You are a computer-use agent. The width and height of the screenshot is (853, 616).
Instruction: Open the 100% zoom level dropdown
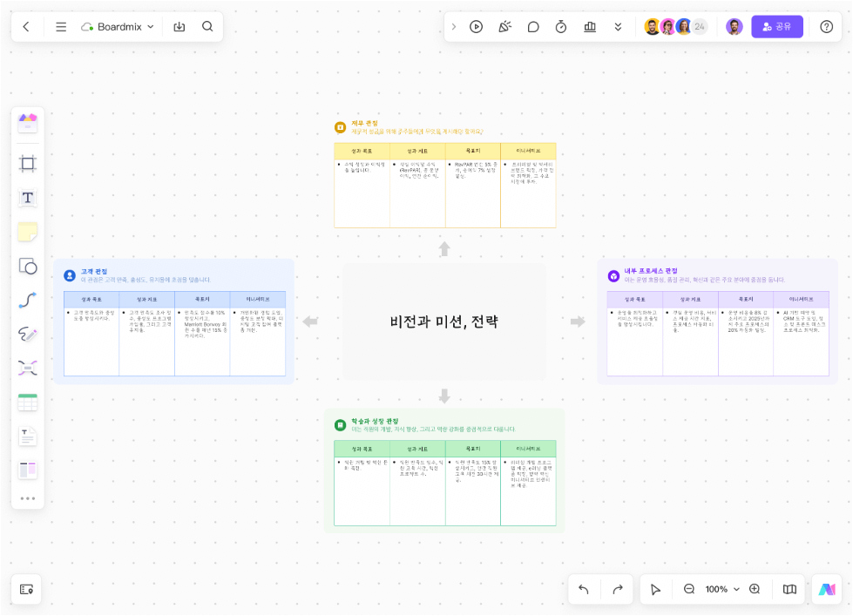pos(722,589)
